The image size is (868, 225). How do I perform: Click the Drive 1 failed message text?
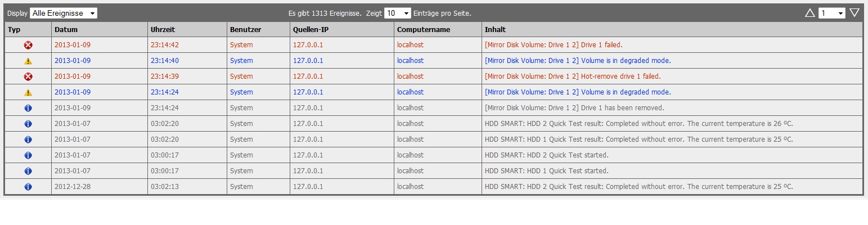click(553, 45)
